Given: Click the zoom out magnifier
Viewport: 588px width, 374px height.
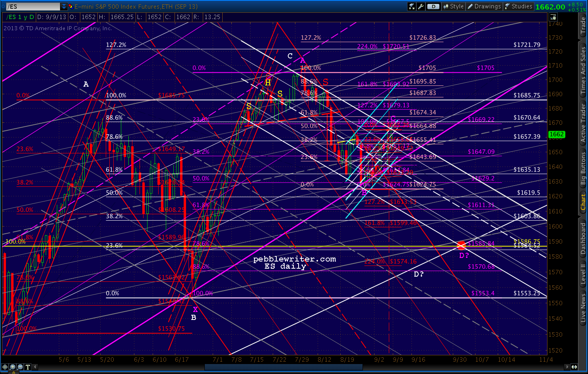Looking at the screenshot, I should pyautogui.click(x=20, y=367).
